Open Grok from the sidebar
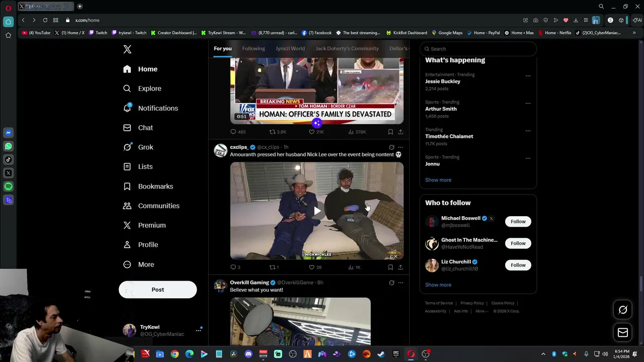Viewport: 644px width, 362px height. click(138, 147)
